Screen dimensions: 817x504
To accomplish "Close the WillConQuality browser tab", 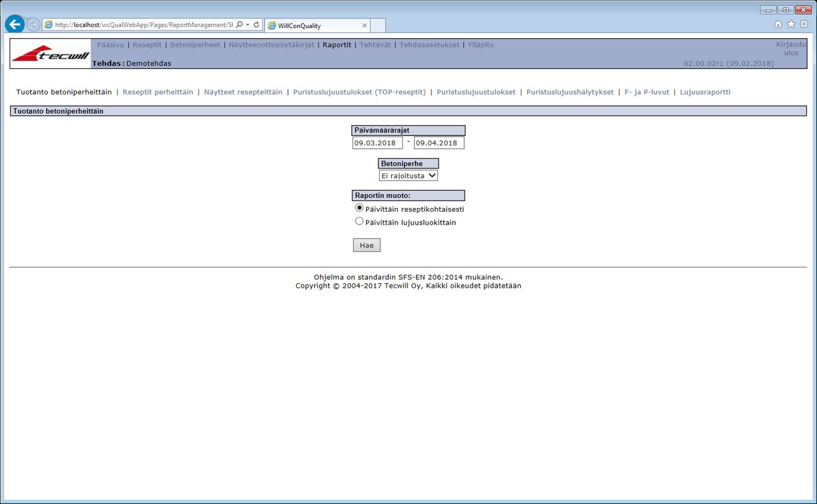I will click(x=364, y=26).
